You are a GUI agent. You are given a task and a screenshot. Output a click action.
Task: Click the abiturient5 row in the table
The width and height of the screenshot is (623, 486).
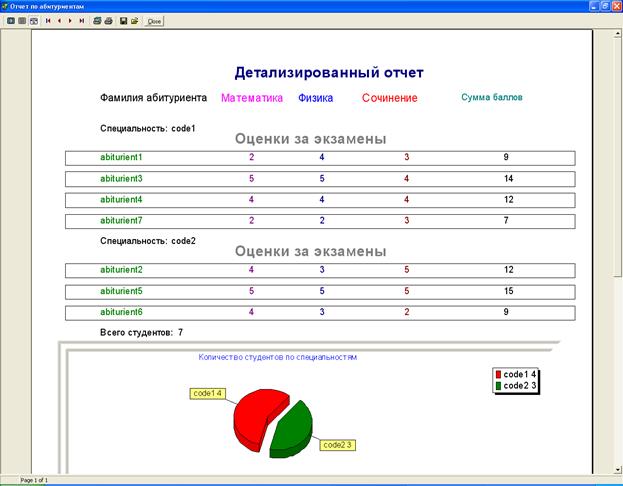tap(320, 291)
